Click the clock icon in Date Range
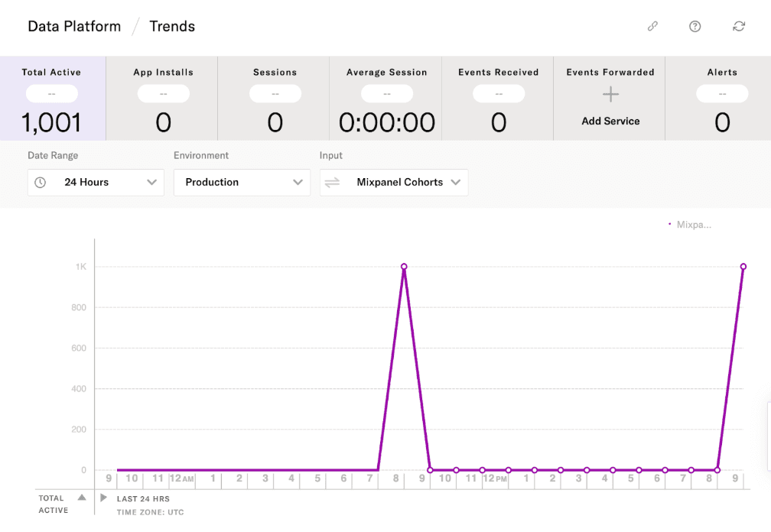This screenshot has width=771, height=532. click(x=41, y=183)
